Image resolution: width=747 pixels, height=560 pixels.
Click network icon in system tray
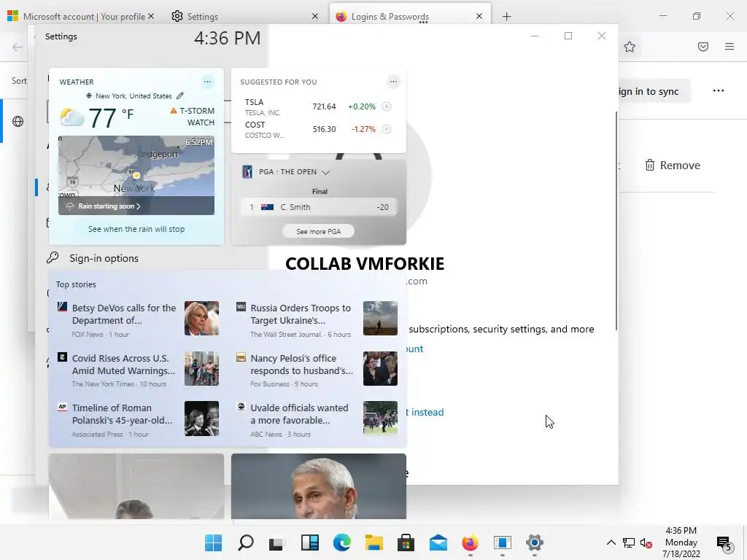[x=629, y=542]
